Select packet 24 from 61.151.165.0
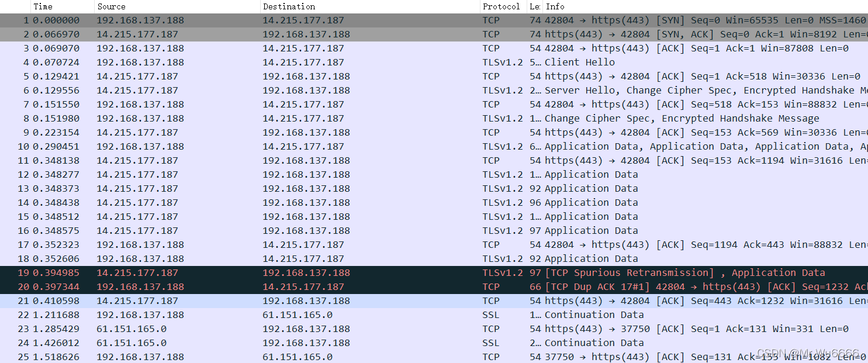Screen dimensions: 868x363 tap(351, 343)
